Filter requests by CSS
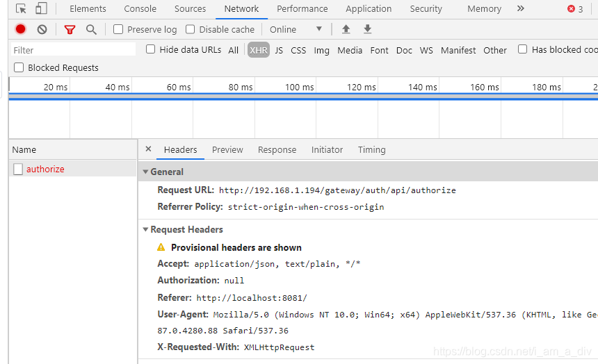The width and height of the screenshot is (598, 364). point(298,50)
